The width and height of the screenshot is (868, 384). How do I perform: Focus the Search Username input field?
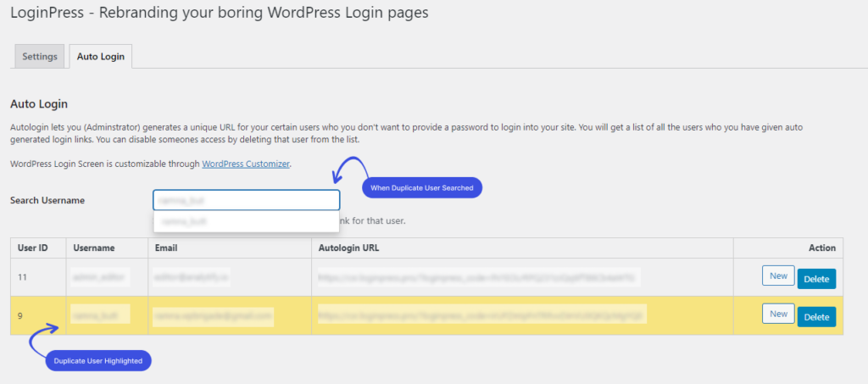(x=247, y=200)
